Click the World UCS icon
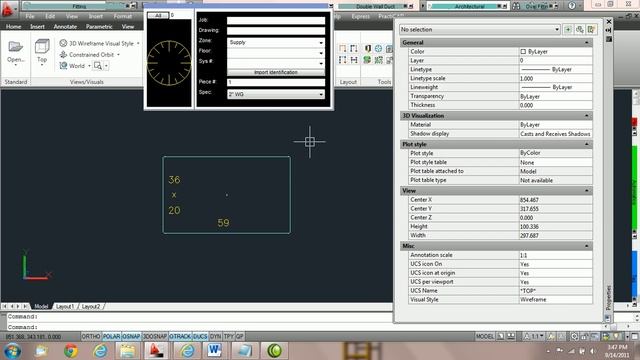Viewport: 640px width, 360px height. point(63,65)
